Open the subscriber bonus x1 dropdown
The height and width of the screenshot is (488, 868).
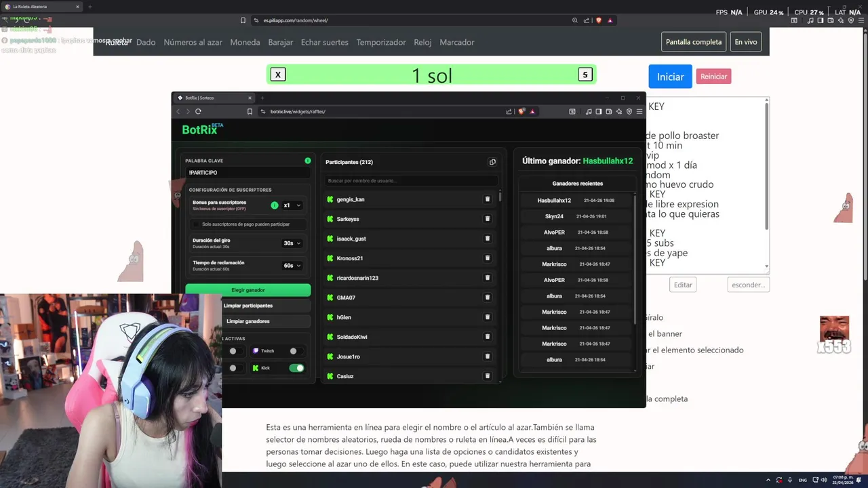click(x=292, y=205)
